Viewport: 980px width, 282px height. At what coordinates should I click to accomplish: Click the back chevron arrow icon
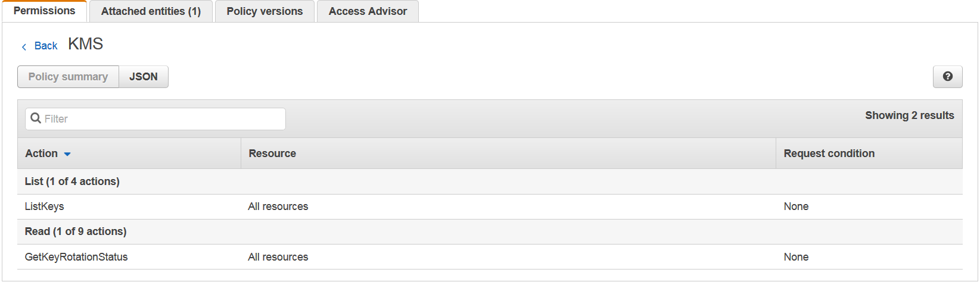24,46
